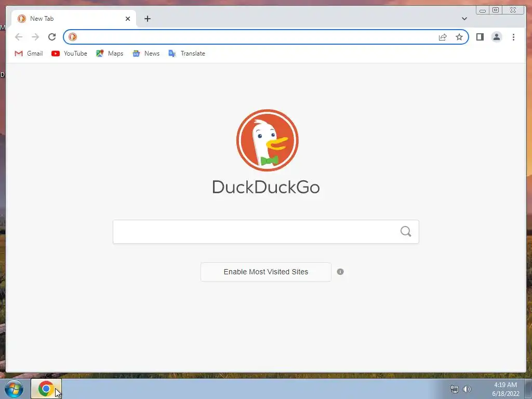Open the Windows Start menu

tap(14, 389)
